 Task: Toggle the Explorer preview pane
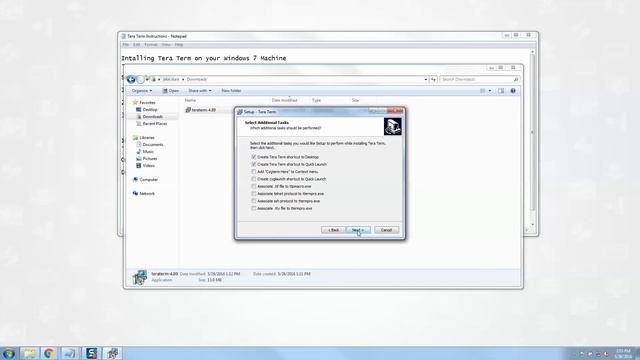(501, 91)
